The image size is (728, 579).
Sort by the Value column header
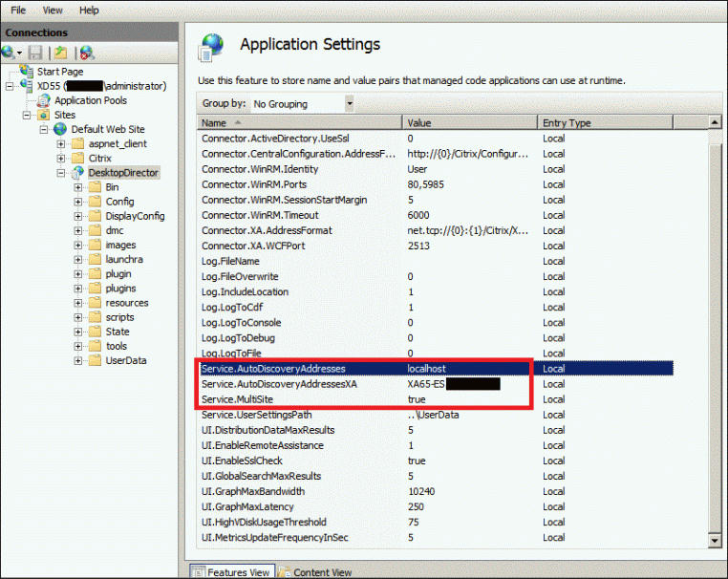(x=470, y=122)
